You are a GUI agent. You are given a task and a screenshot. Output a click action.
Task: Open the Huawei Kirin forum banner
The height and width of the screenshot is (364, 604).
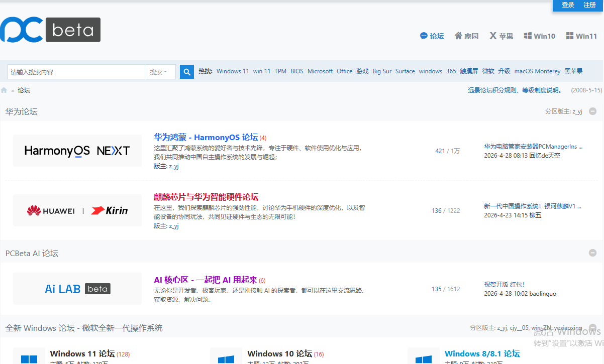[77, 210]
